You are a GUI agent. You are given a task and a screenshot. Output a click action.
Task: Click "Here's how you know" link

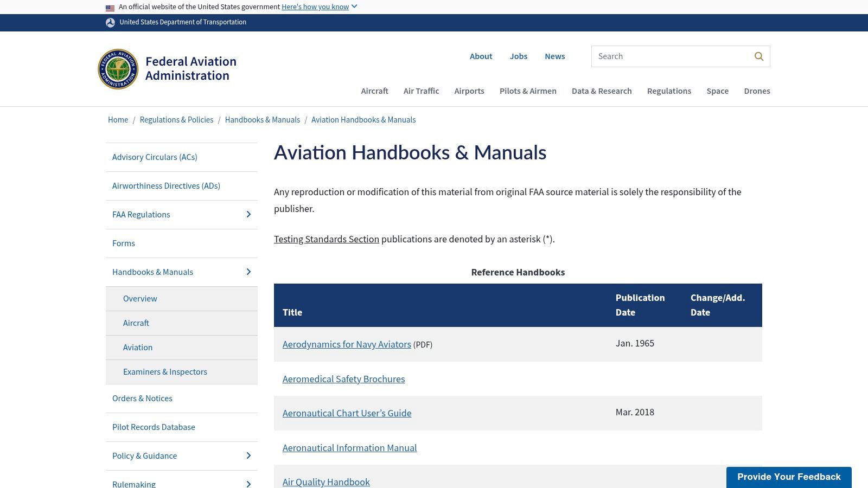[315, 7]
